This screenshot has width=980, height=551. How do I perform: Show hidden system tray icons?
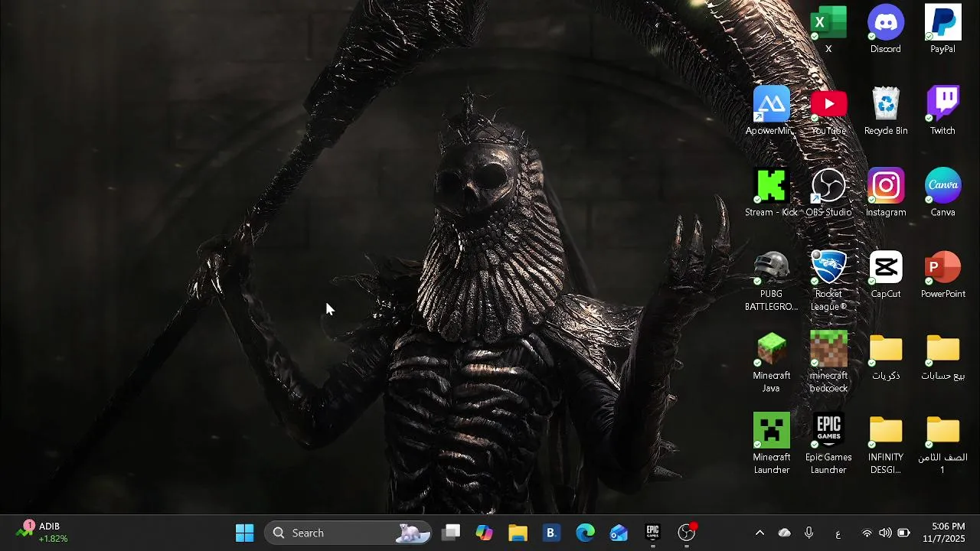(759, 533)
